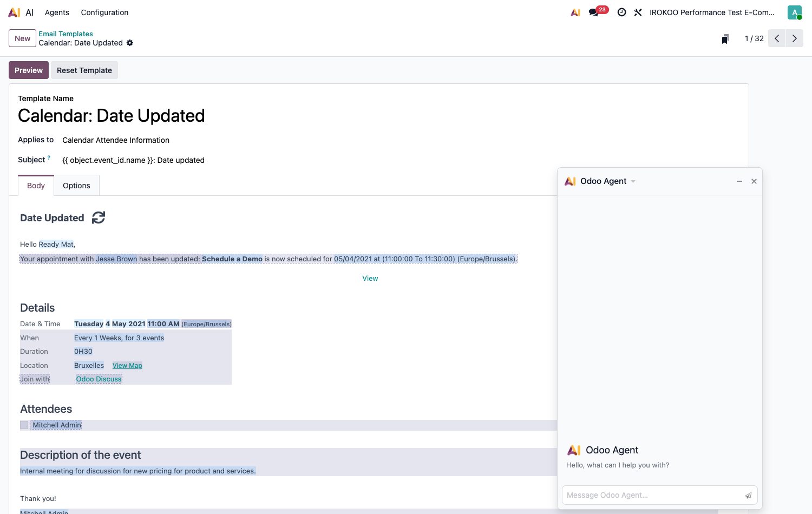Open the Agents menu
Viewport: 812px width, 514px height.
57,12
